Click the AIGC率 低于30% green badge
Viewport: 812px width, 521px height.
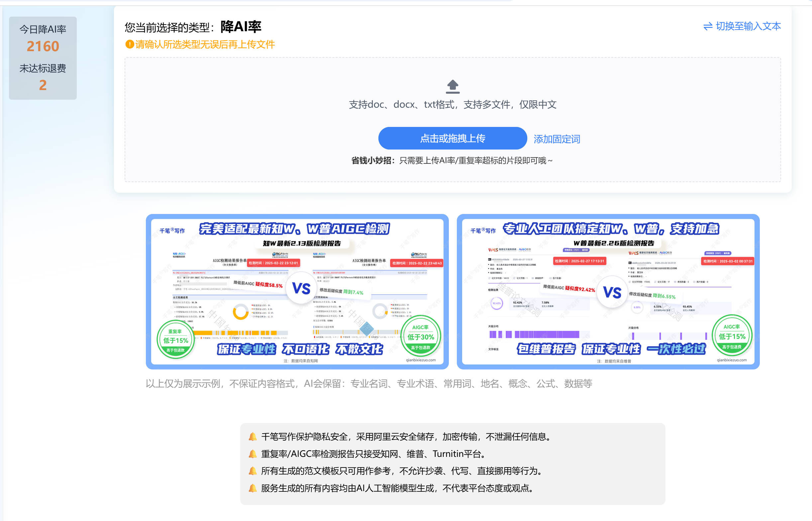(420, 336)
